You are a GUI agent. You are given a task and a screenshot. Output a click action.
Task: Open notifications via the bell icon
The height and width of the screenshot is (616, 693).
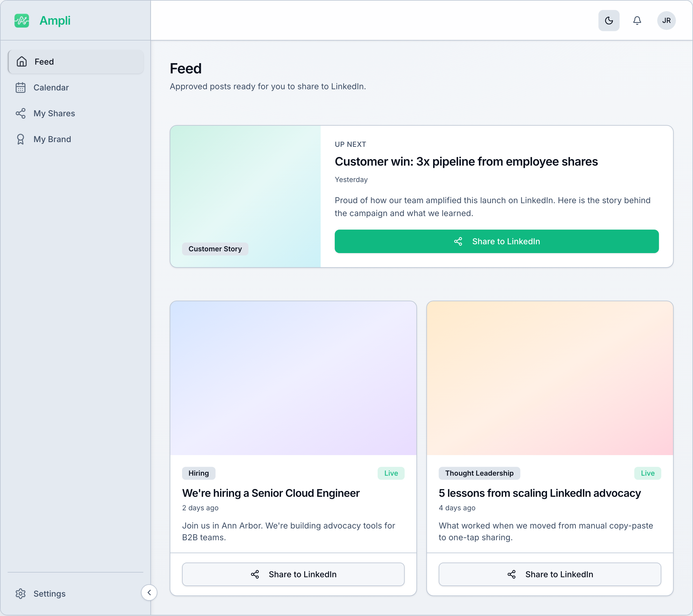[637, 21]
